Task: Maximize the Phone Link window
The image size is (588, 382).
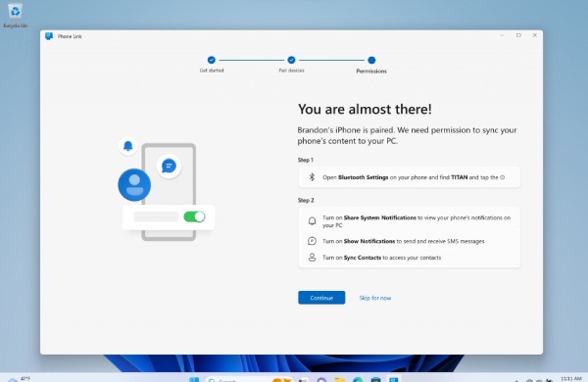Action: [x=518, y=35]
